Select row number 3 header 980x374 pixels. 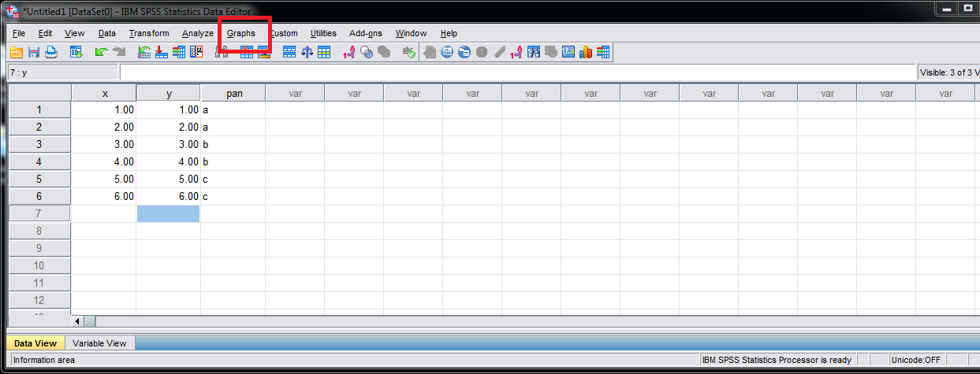[x=39, y=145]
